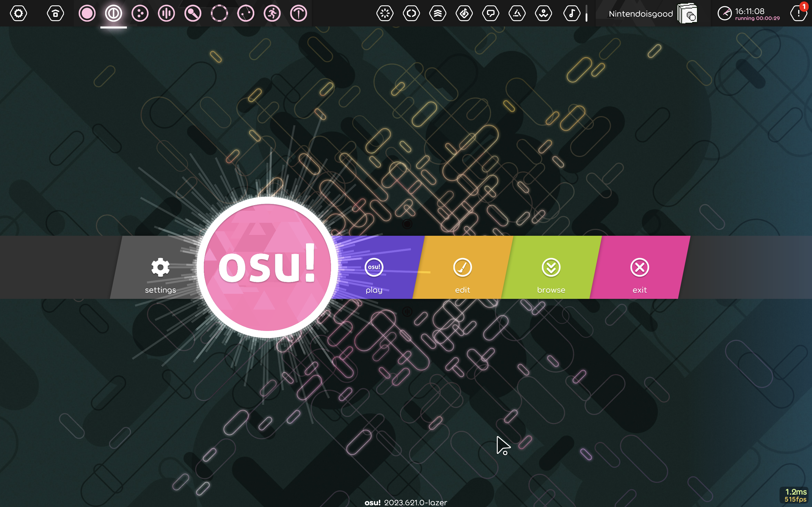Open settings via the gear hexagon in top toolbar
The height and width of the screenshot is (507, 812).
(x=18, y=14)
